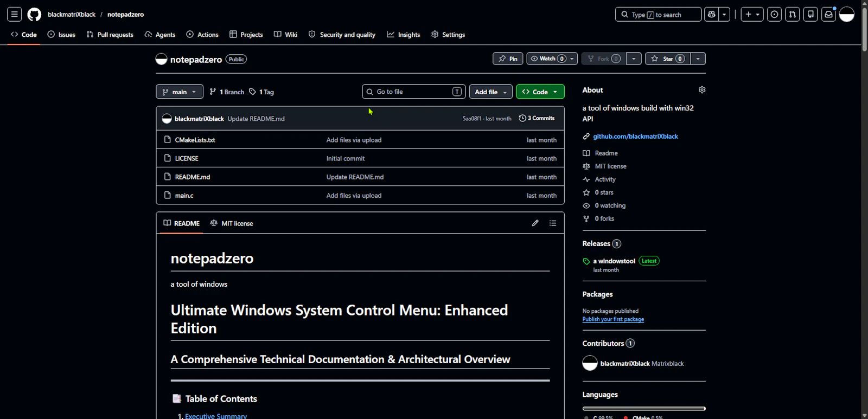Image resolution: width=868 pixels, height=419 pixels.
Task: Open the 3 Commits history link
Action: [x=537, y=118]
